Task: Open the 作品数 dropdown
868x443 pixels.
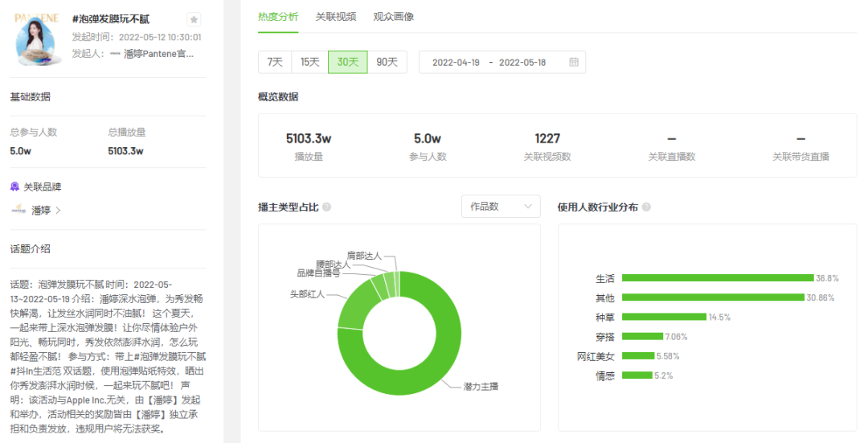Action: (x=501, y=207)
